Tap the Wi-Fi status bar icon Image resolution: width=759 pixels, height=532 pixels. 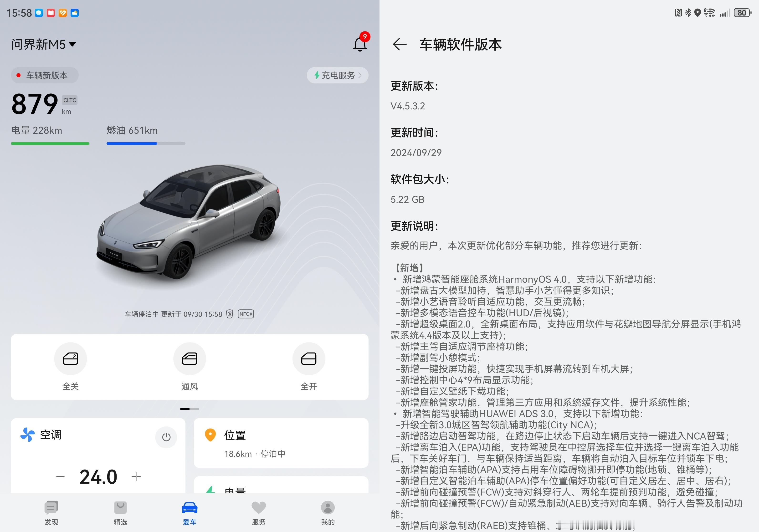tap(709, 13)
